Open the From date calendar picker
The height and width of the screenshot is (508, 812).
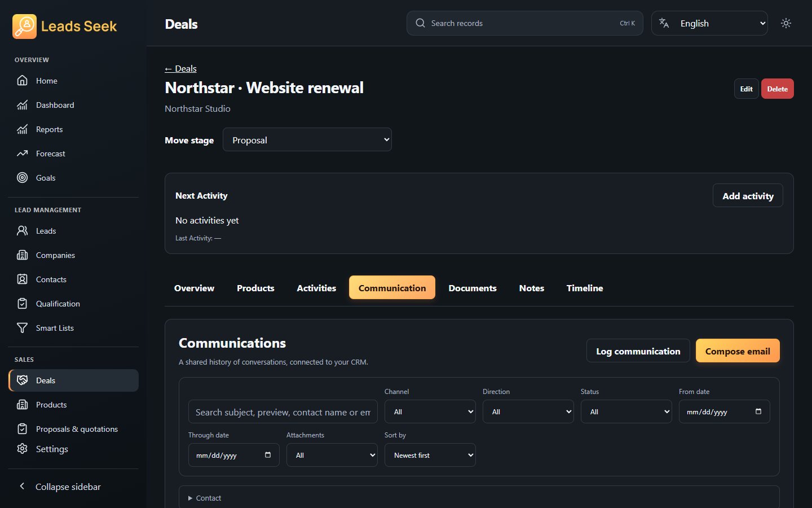[758, 411]
